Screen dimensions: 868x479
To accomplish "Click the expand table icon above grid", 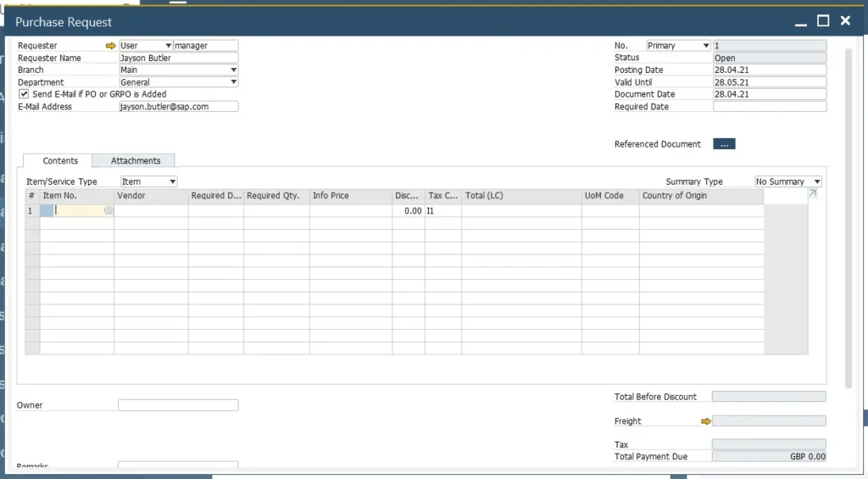I will click(x=813, y=194).
